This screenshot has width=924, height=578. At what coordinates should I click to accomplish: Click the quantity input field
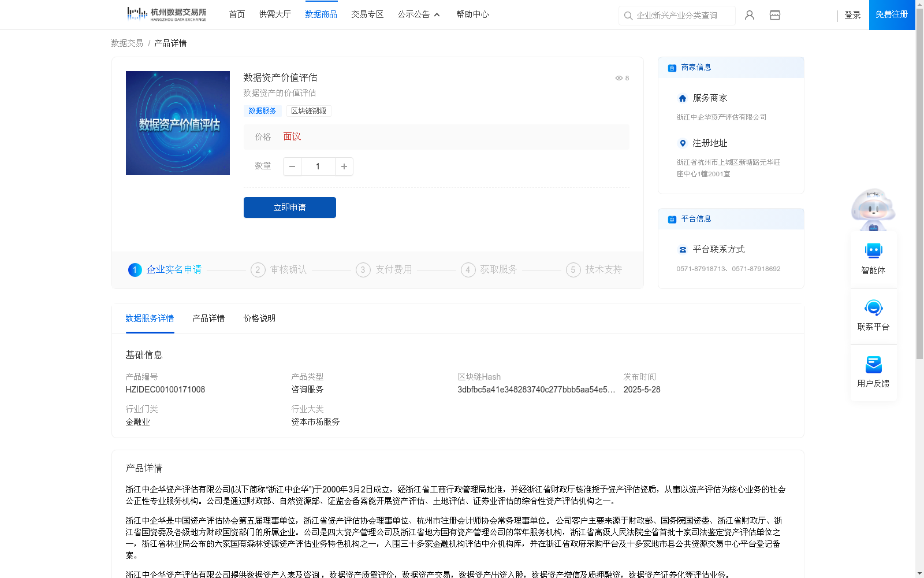[318, 166]
